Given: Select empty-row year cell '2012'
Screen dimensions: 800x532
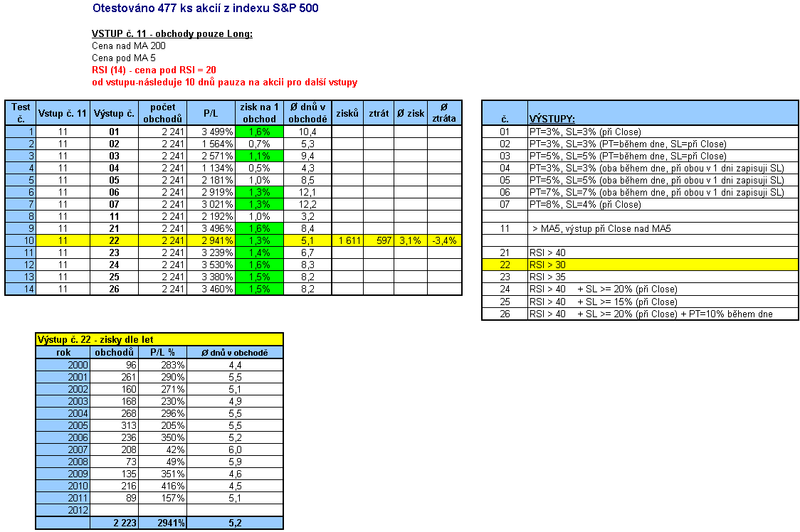Looking at the screenshot, I should [x=63, y=510].
